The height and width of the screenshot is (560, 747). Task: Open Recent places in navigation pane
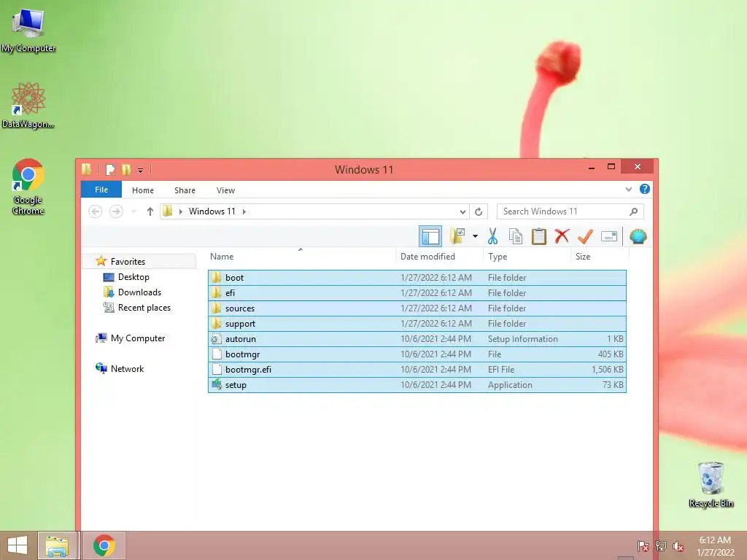(144, 308)
